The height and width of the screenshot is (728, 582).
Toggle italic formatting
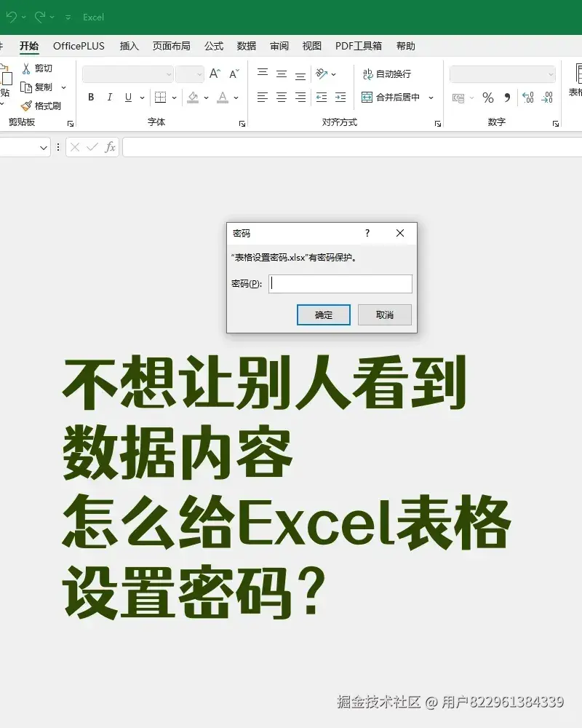[110, 97]
